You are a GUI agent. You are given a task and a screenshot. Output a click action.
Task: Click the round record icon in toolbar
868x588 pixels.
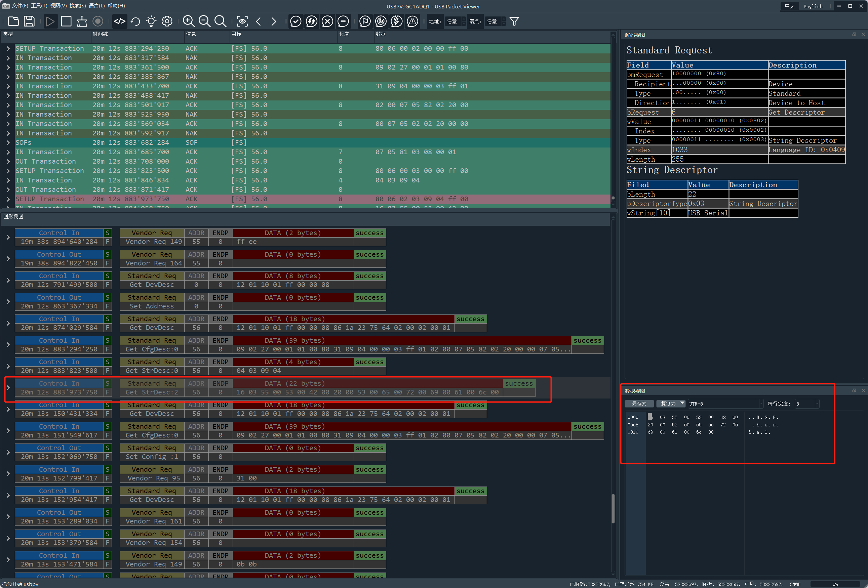(98, 21)
